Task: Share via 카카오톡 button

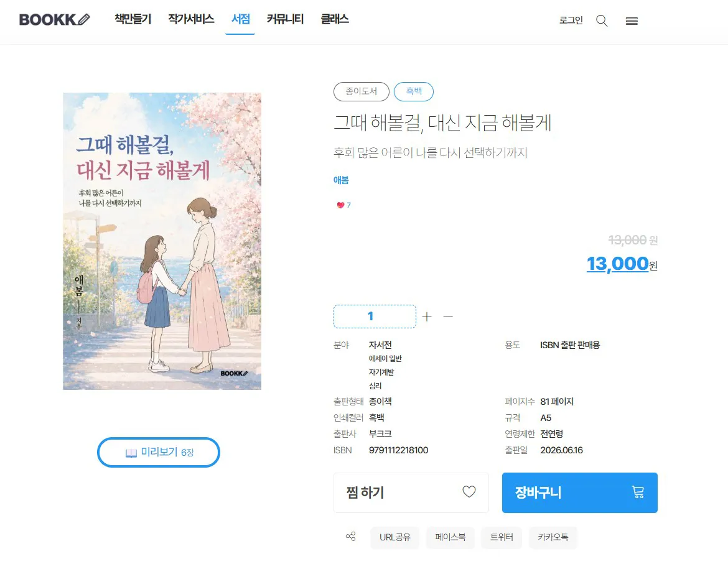Action: pyautogui.click(x=553, y=537)
